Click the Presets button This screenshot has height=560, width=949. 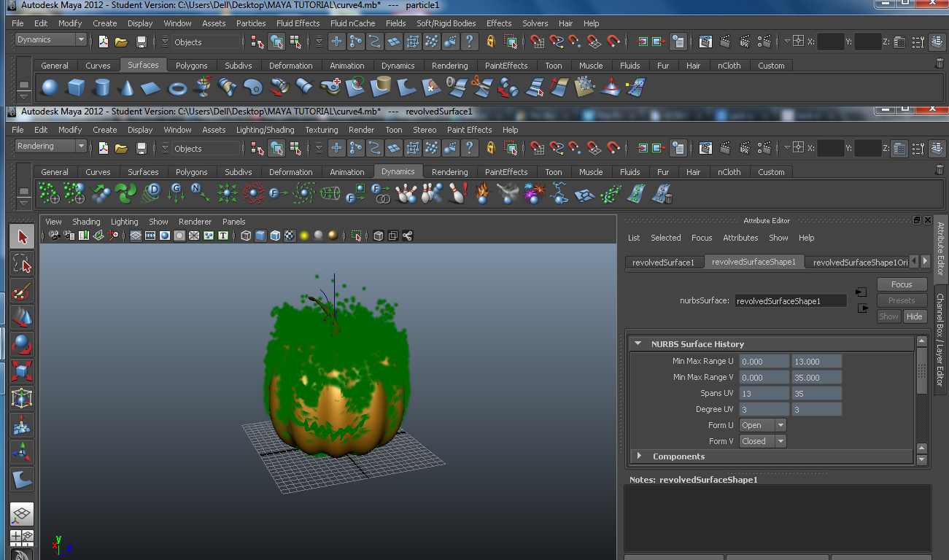(902, 300)
